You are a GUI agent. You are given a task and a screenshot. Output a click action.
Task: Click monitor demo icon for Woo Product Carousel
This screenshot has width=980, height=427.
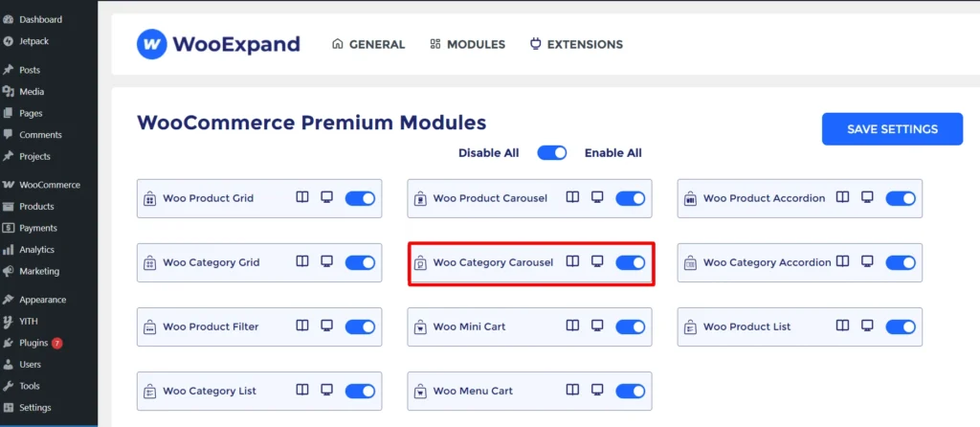[597, 197]
